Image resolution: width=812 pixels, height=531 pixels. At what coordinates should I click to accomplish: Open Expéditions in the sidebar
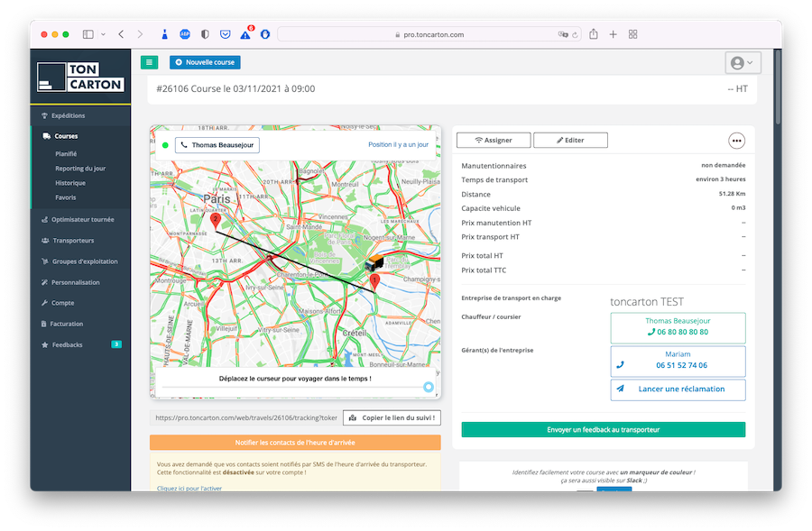[68, 115]
